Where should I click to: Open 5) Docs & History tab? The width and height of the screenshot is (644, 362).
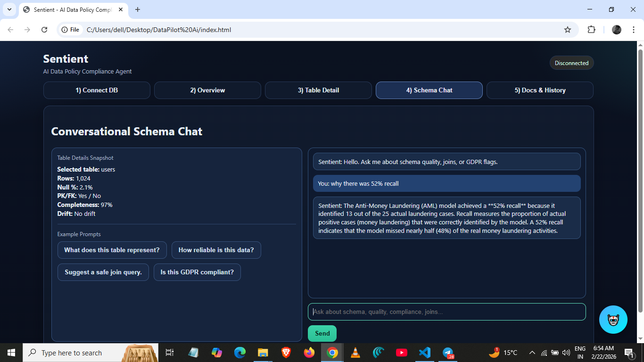pyautogui.click(x=540, y=90)
